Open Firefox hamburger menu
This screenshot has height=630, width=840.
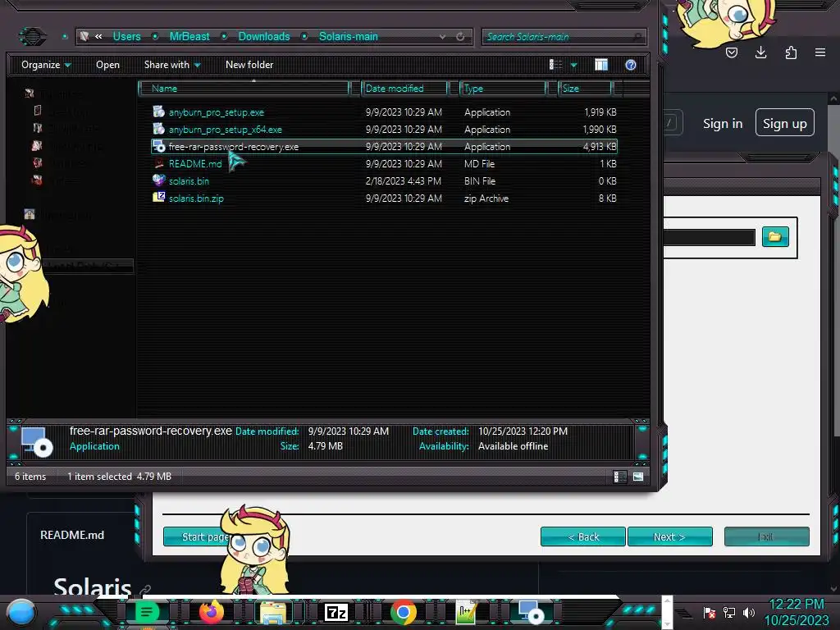(820, 52)
